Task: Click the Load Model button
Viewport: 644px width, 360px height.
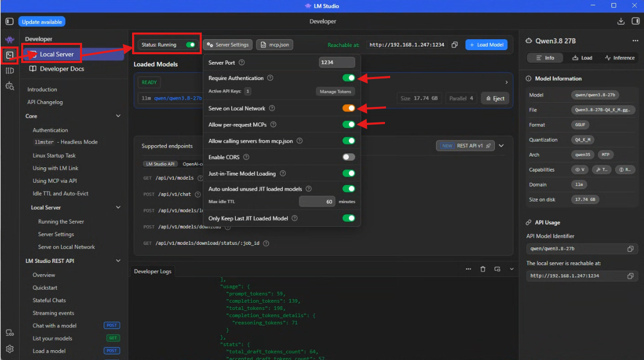Action: pyautogui.click(x=486, y=45)
